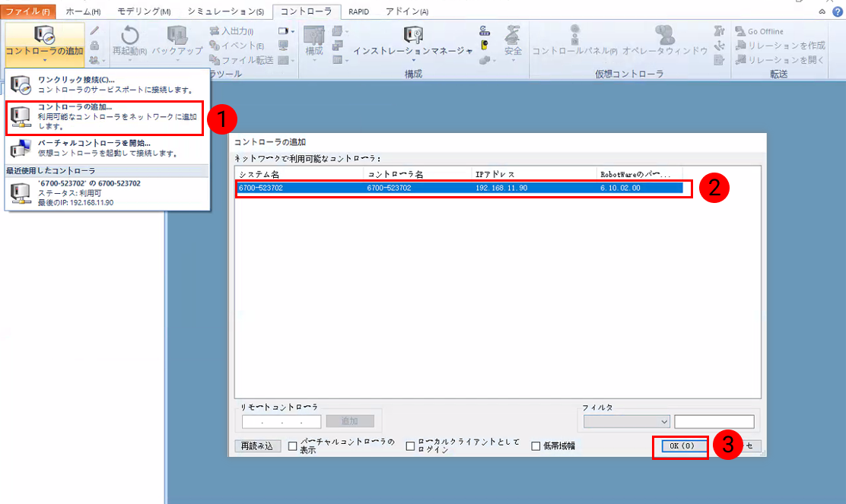Click the 再読み込 reload button
Viewport: 846px width, 504px height.
[x=257, y=445]
